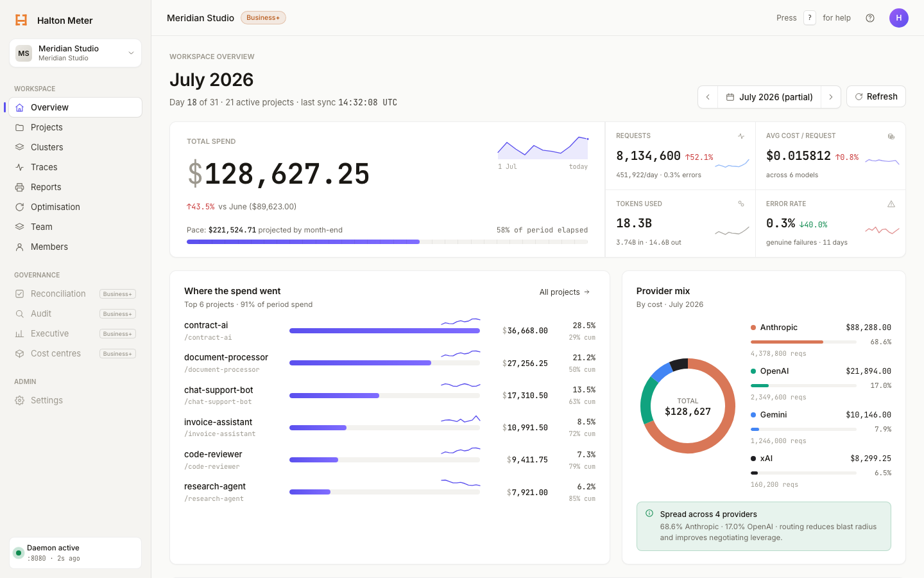Click the Cost centres cube icon

[20, 353]
